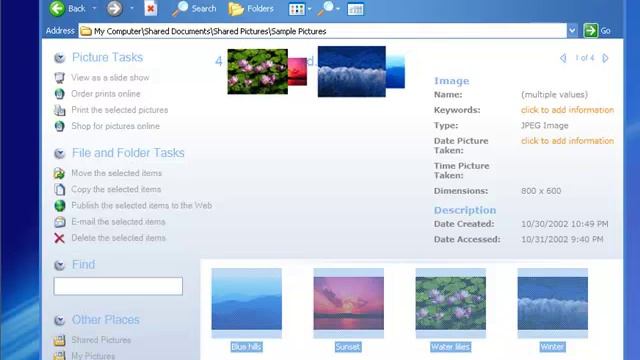Select the Winter thumbnail
Viewport: 640px width, 360px height.
tap(553, 303)
